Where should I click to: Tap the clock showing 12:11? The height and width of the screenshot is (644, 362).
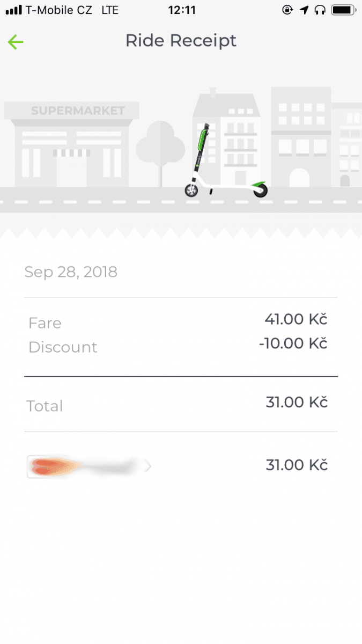(181, 9)
